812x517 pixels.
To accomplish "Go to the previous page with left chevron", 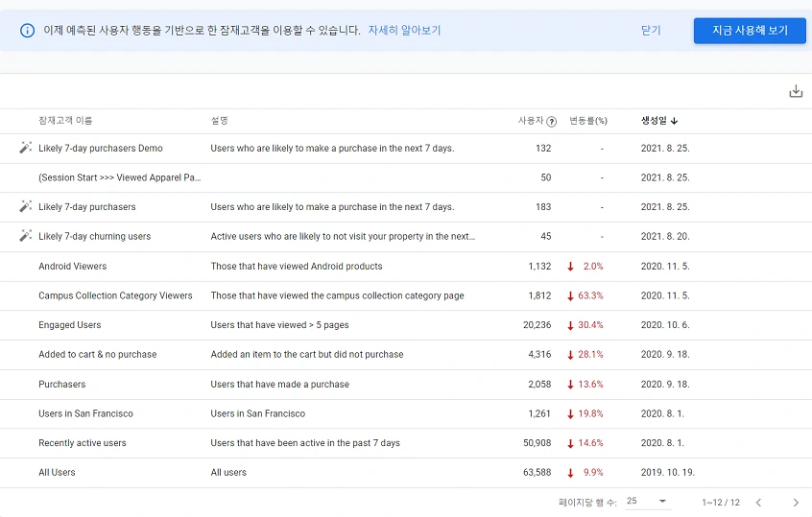I will 758,503.
